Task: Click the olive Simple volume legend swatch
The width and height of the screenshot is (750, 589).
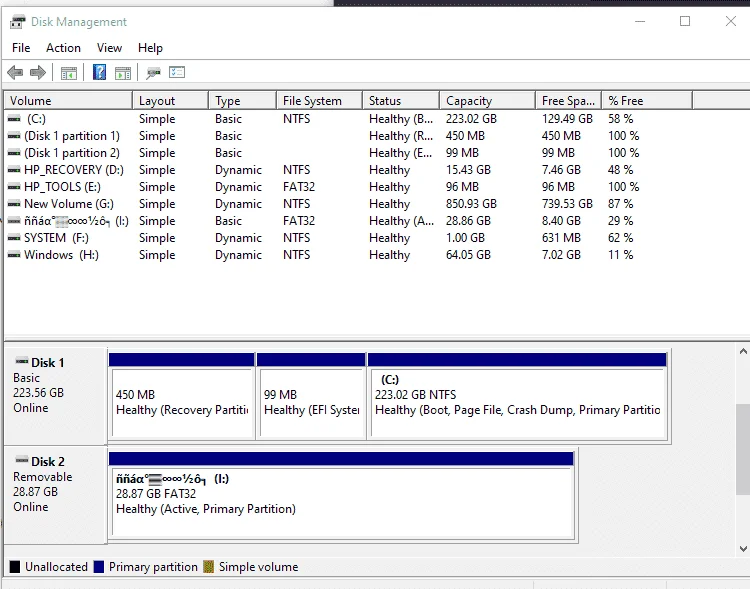Action: [x=209, y=567]
